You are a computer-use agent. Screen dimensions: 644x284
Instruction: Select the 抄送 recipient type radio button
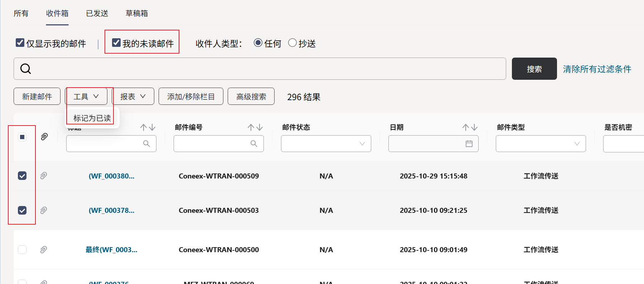292,43
